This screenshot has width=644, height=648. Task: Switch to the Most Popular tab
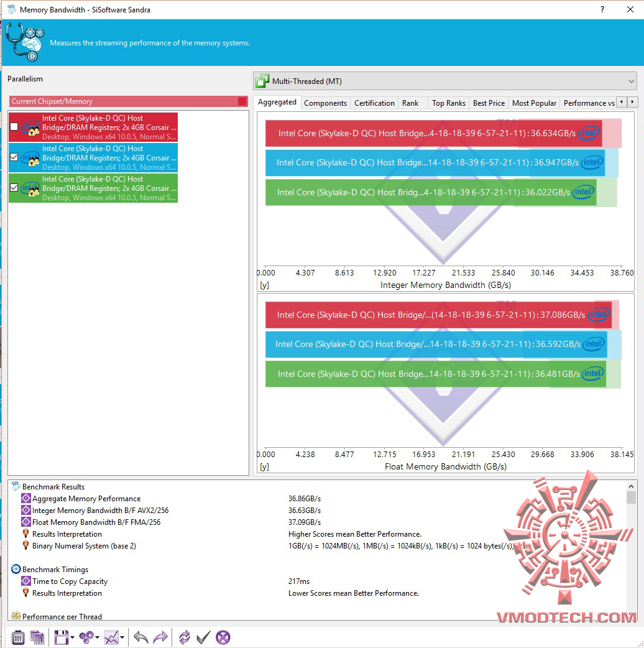pyautogui.click(x=534, y=103)
